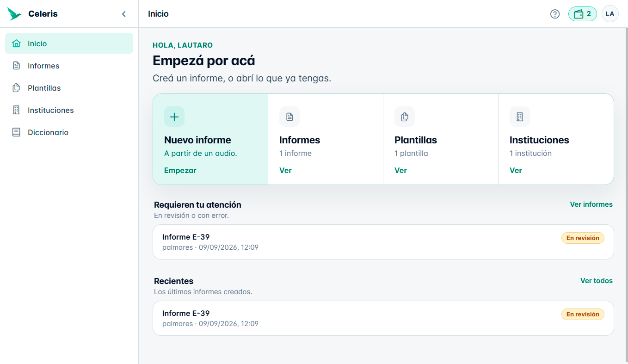The width and height of the screenshot is (628, 364).
Task: Go to Inicio in the sidebar
Action: click(69, 43)
